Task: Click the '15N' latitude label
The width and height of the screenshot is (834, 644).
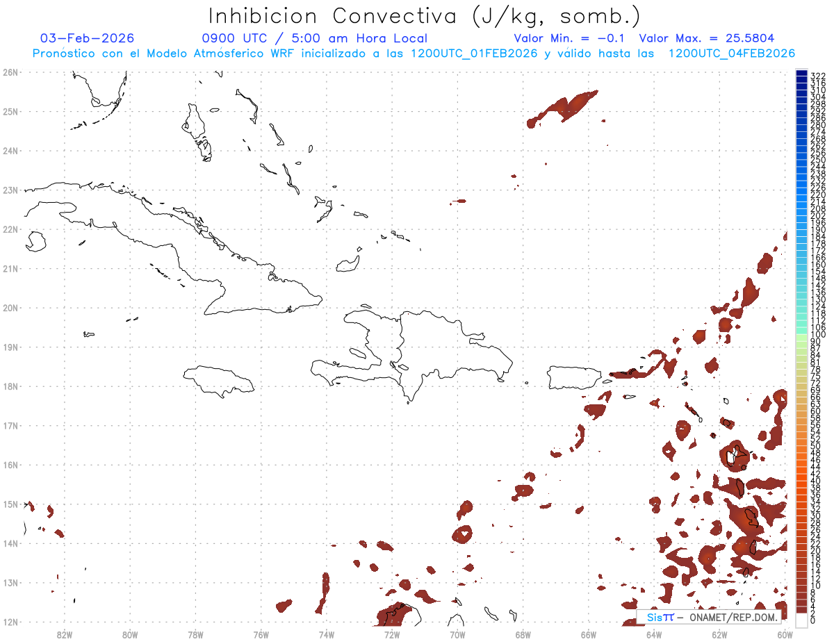Action: 10,504
